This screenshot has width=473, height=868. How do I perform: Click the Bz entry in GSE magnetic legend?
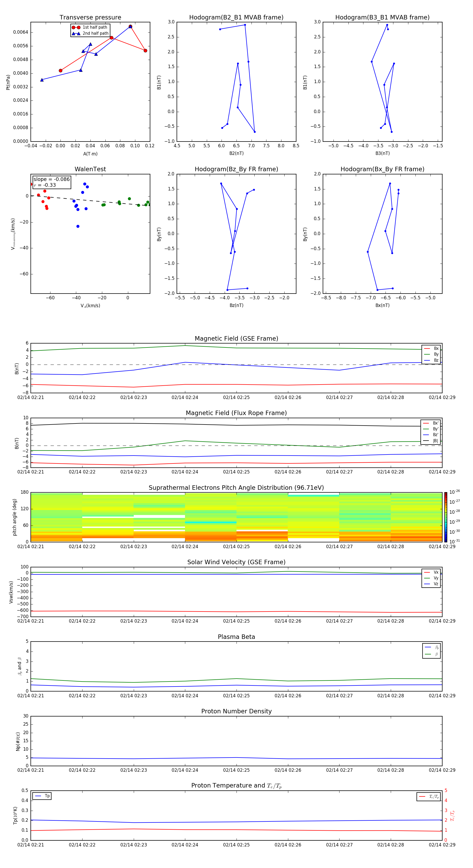click(x=431, y=361)
